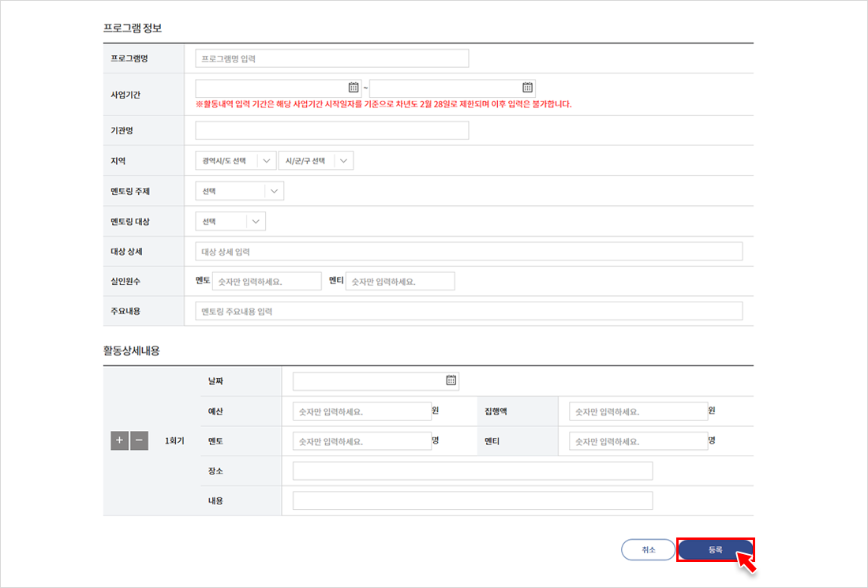This screenshot has width=868, height=588.
Task: Open calendar for 사업기간 end date
Action: pyautogui.click(x=528, y=88)
